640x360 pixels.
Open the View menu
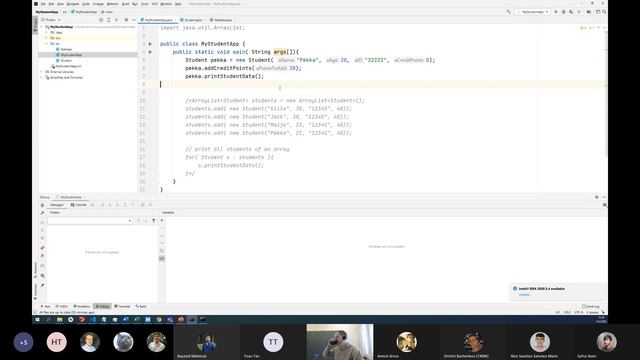click(60, 4)
